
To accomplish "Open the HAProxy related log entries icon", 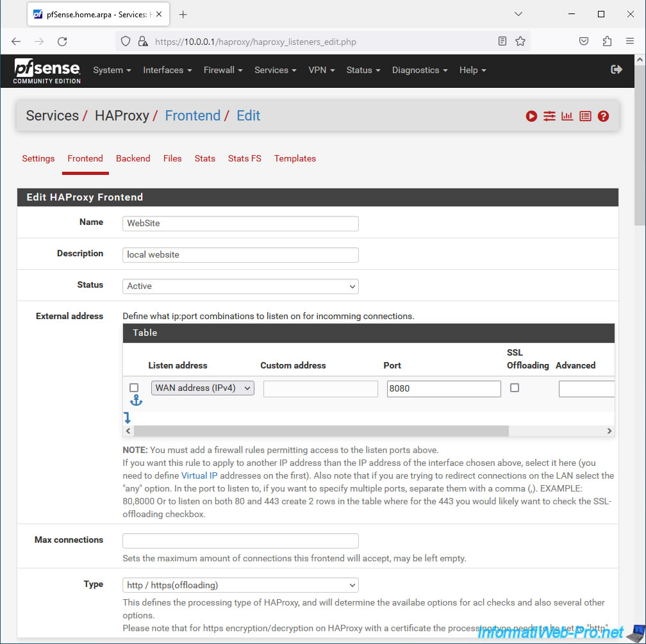I will point(585,116).
